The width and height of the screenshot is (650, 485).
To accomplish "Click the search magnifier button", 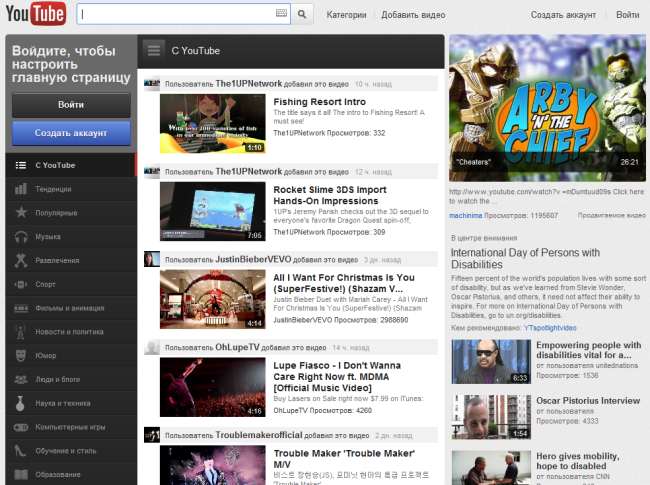I will coord(302,15).
